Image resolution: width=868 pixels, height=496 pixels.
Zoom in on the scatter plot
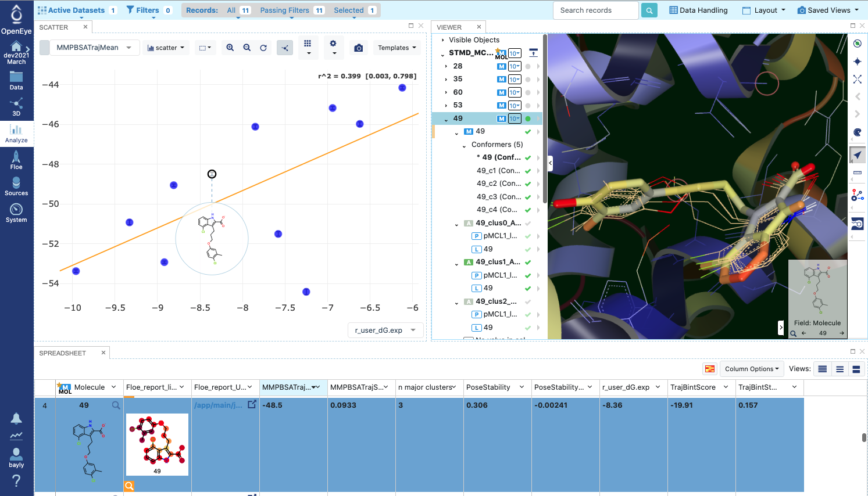230,48
